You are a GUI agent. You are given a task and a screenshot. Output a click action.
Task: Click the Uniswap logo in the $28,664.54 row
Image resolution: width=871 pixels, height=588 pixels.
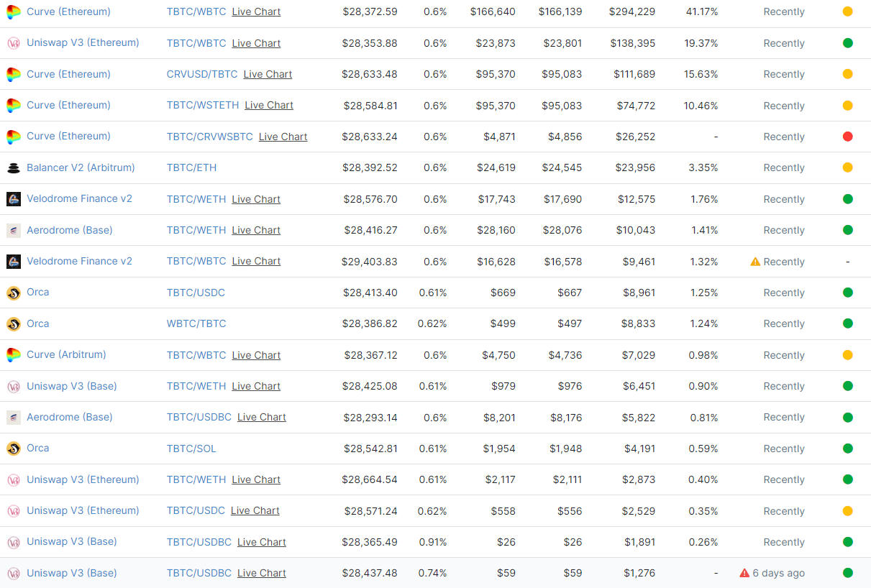tap(13, 479)
